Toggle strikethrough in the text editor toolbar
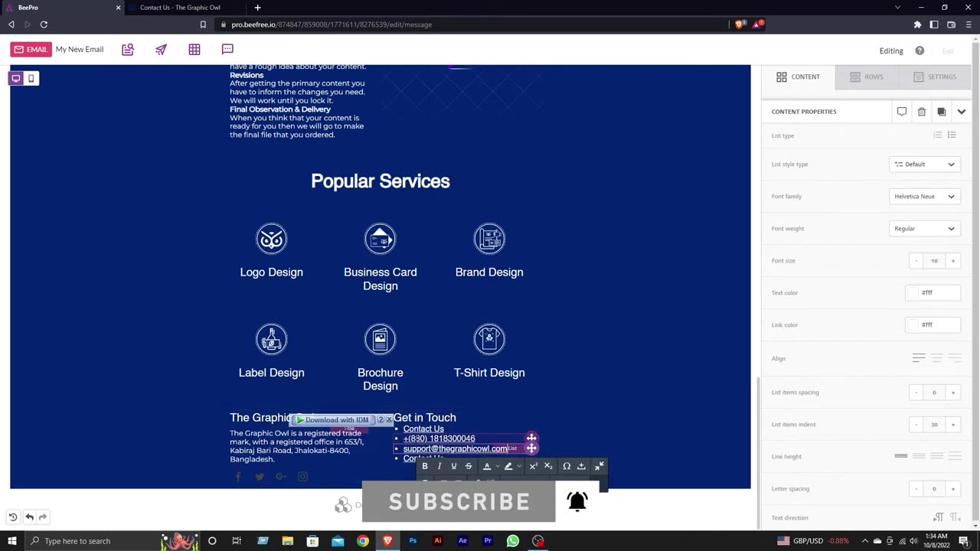 click(x=469, y=466)
